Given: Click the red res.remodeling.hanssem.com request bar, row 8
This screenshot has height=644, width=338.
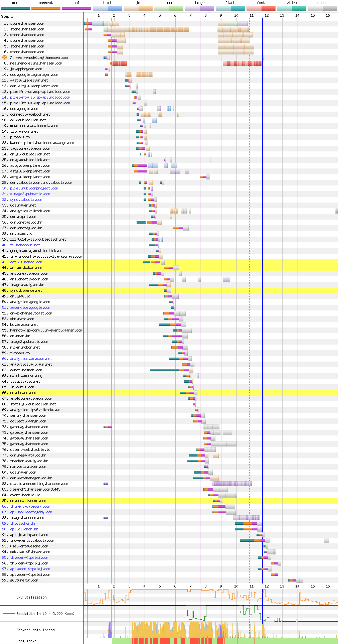Looking at the screenshot, I should coord(119,63).
